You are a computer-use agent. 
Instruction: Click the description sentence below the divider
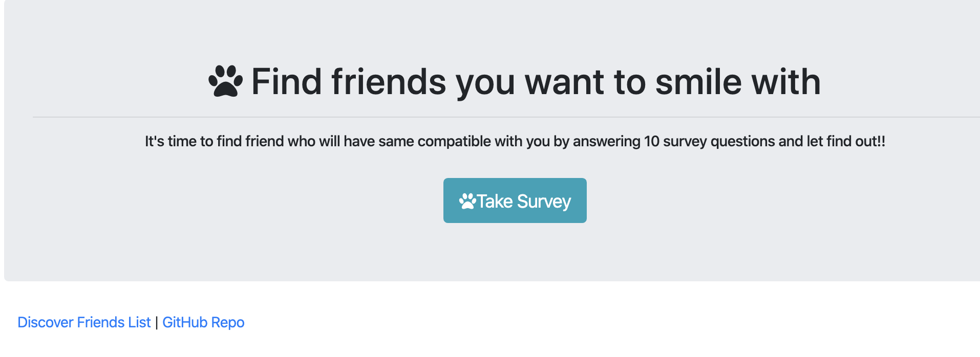515,141
